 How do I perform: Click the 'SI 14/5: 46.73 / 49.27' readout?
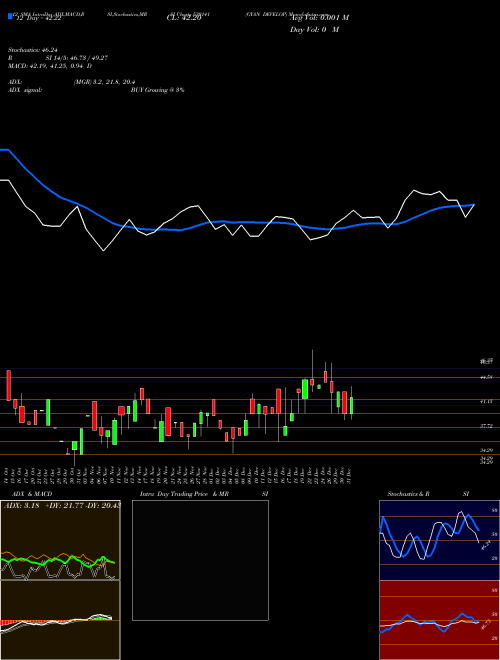click(77, 58)
